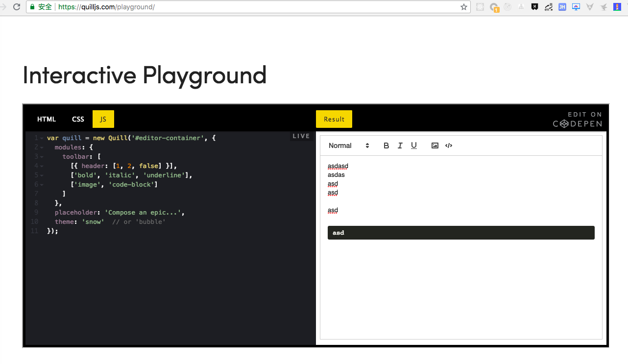Image resolution: width=628 pixels, height=364 pixels.
Task: Click the 'asdas' line in the editor
Action: [336, 175]
